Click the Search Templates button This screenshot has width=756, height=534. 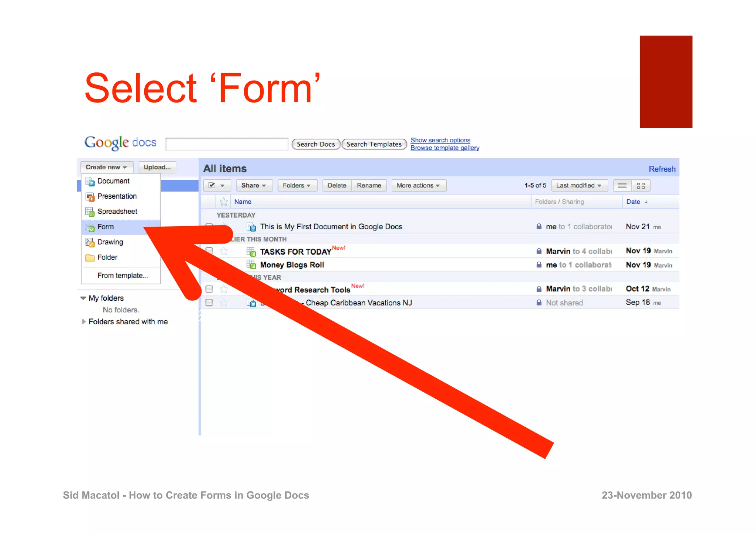(x=374, y=144)
